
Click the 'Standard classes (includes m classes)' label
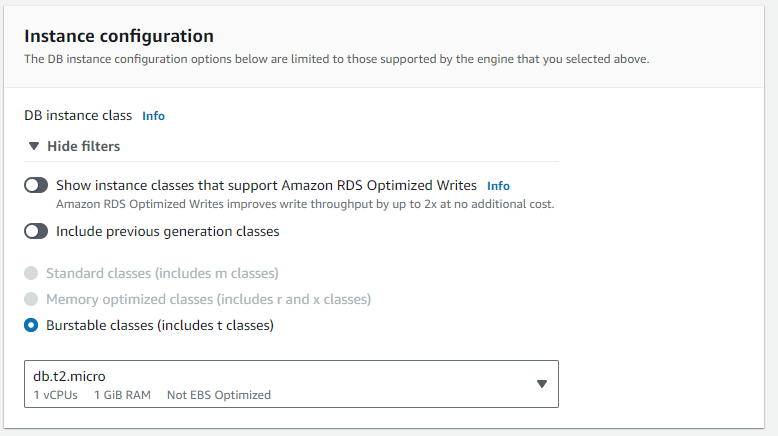point(162,273)
